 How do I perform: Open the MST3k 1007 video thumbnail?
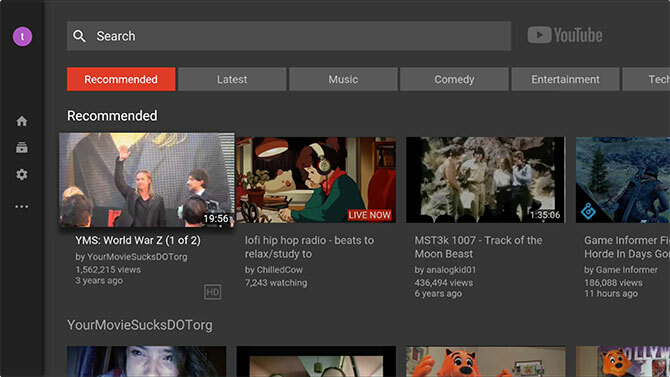point(485,180)
